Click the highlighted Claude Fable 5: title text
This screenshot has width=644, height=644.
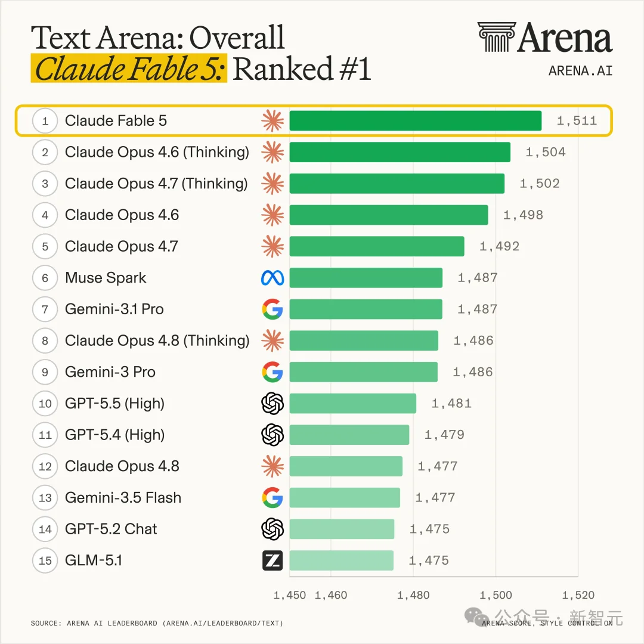coord(129,68)
